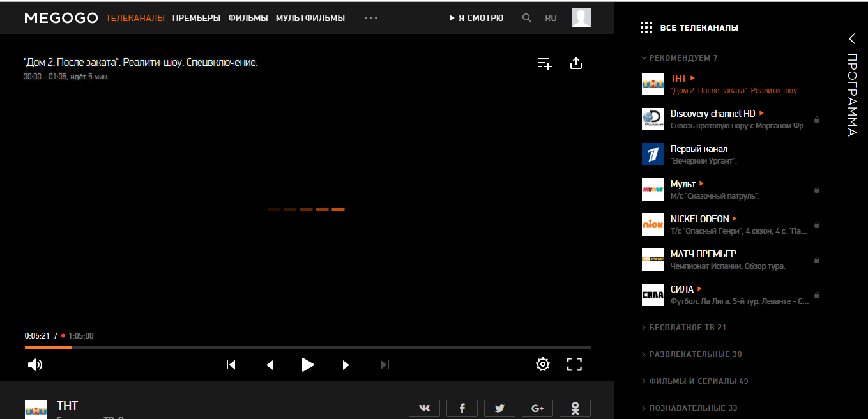
Task: Click lock icon beside СИЛА
Action: (x=817, y=295)
